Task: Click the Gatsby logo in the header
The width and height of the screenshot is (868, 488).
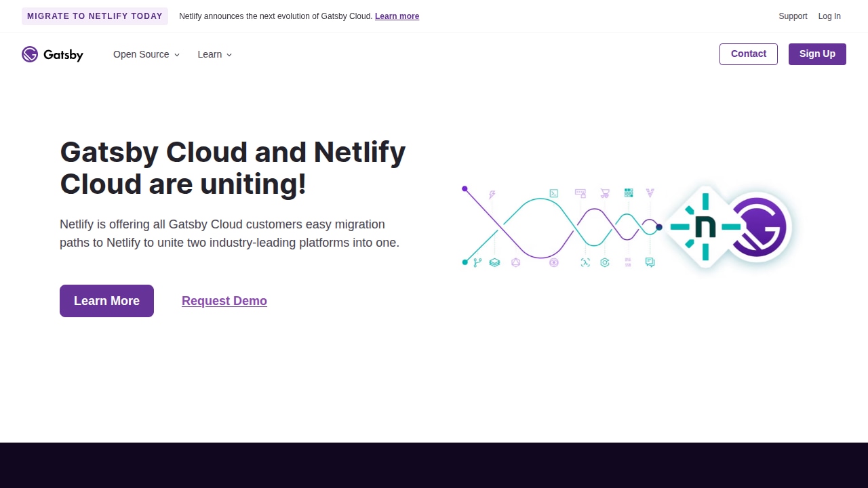Action: click(52, 54)
